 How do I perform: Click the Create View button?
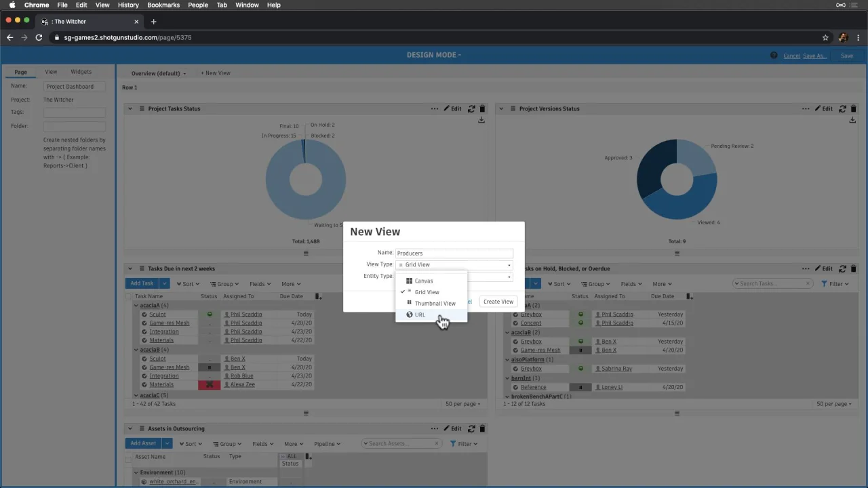point(498,302)
